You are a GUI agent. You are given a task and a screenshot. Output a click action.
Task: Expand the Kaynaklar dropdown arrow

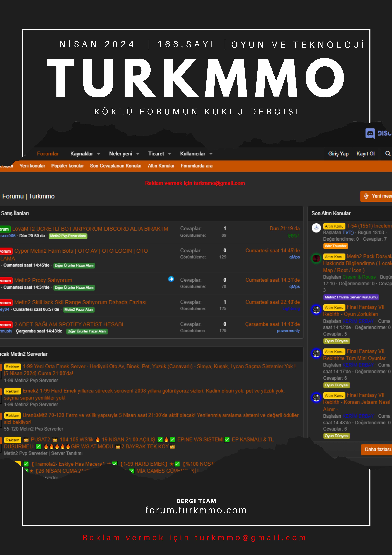(x=99, y=154)
